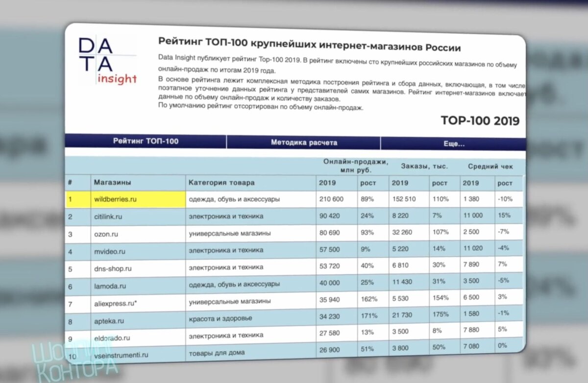Viewport: 588px width, 383px height.
Task: Click apteka category красота и здоровье
Action: 220,318
